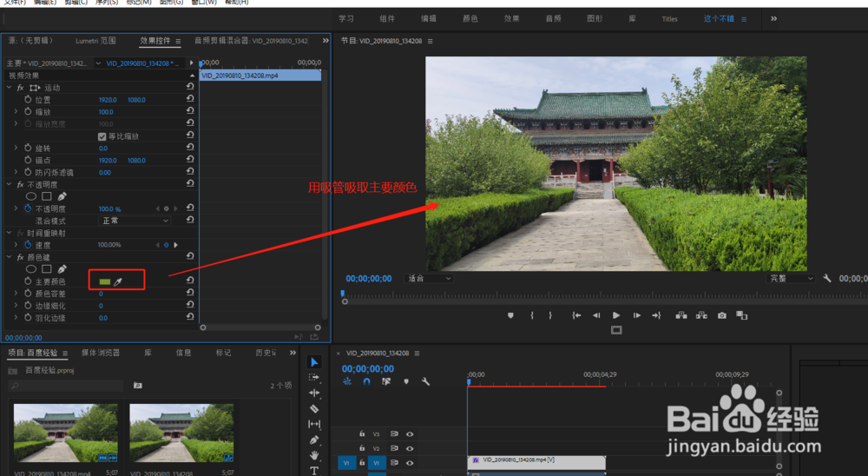Toggle the V1 track output eye
Viewport: 868px width, 476px height.
410,463
